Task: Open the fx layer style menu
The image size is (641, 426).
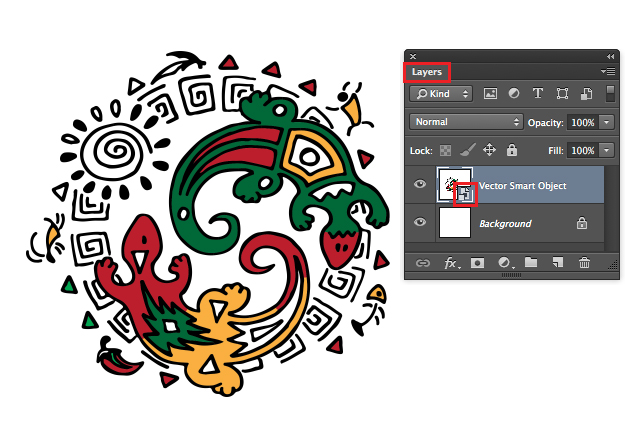Action: click(x=451, y=263)
